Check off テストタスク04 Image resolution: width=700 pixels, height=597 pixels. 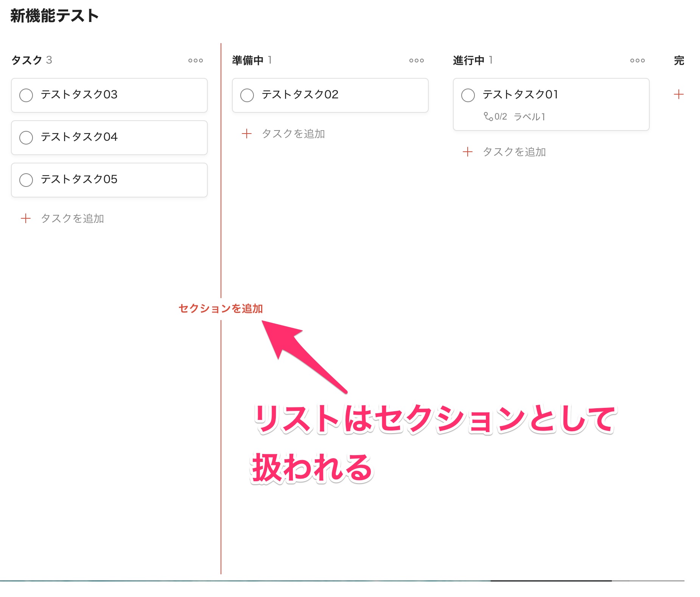click(26, 138)
